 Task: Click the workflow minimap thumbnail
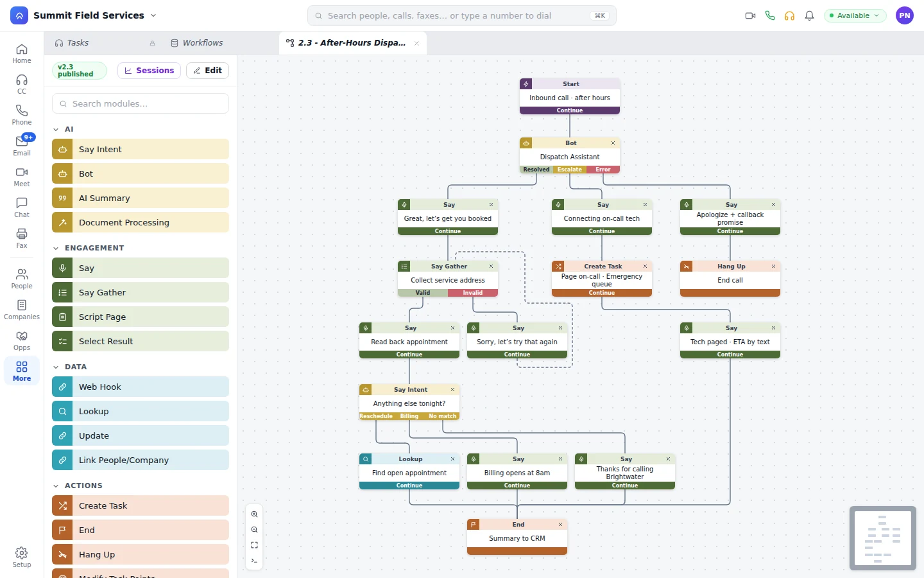pyautogui.click(x=883, y=538)
